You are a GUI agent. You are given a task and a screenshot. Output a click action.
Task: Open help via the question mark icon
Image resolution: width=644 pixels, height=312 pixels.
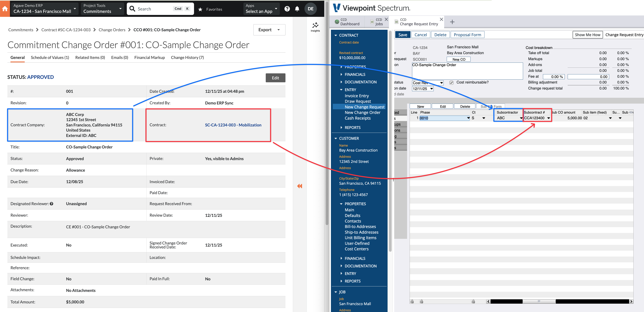tap(287, 9)
